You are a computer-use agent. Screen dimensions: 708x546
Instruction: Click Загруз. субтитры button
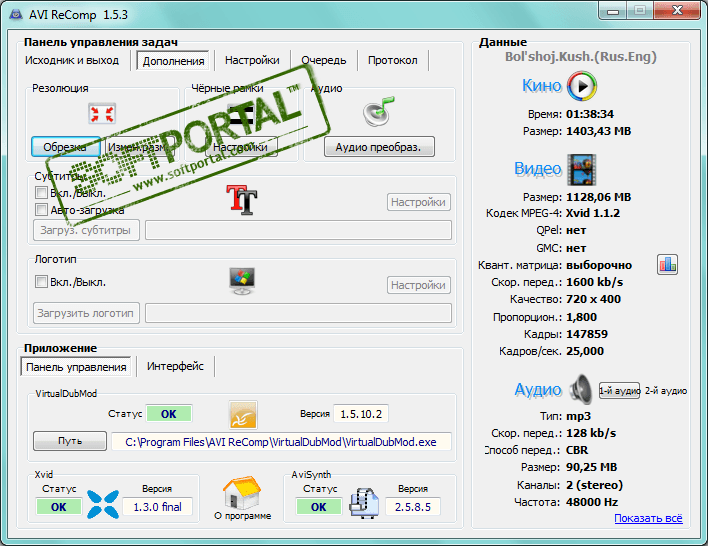tap(86, 230)
